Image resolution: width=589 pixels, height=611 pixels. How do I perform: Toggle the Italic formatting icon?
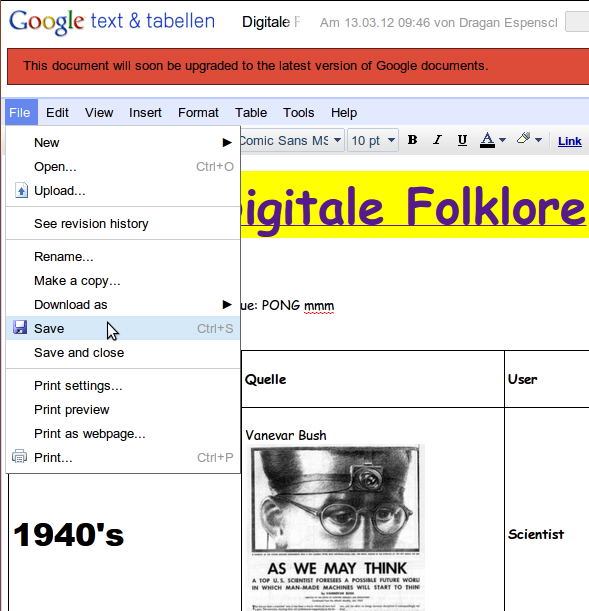click(437, 140)
